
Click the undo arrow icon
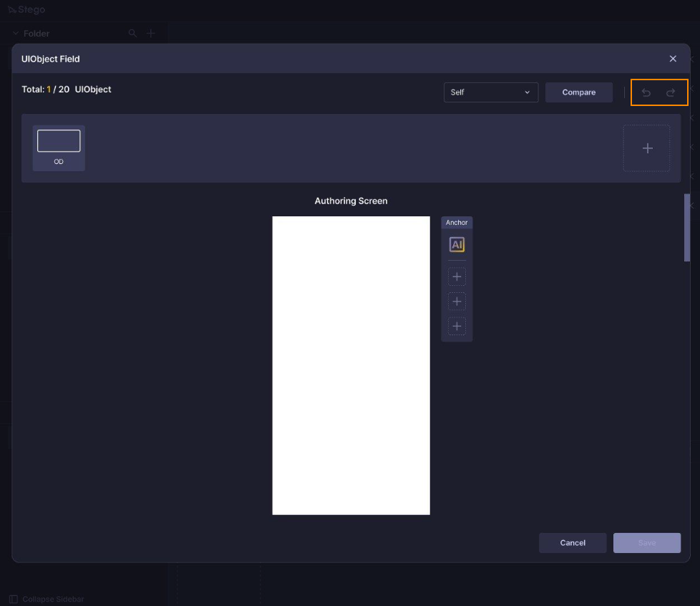pyautogui.click(x=646, y=92)
